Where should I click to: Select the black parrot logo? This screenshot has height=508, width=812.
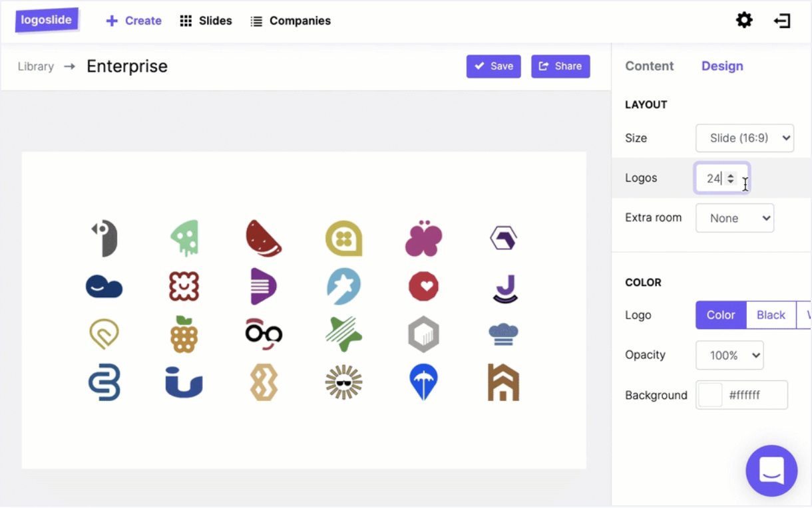click(104, 238)
